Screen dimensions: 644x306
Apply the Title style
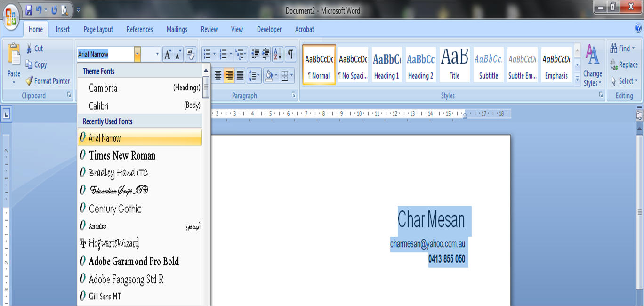[x=454, y=65]
